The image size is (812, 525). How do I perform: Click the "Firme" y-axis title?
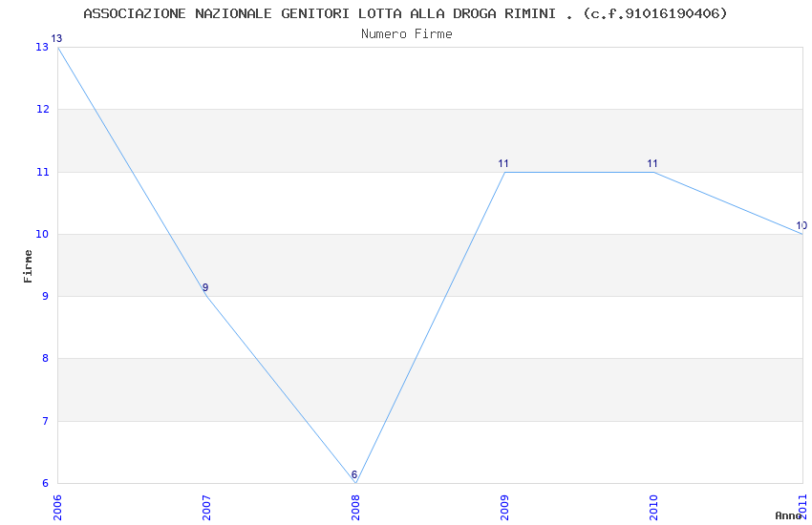[28, 265]
